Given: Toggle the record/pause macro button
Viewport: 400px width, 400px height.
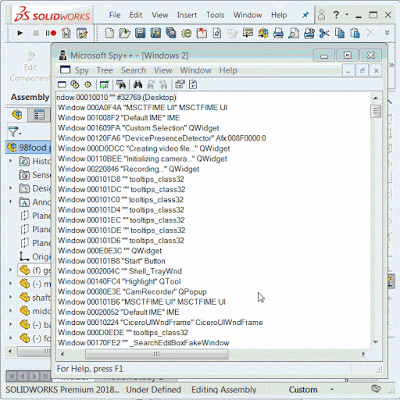Looking at the screenshot, I should click(x=51, y=33).
